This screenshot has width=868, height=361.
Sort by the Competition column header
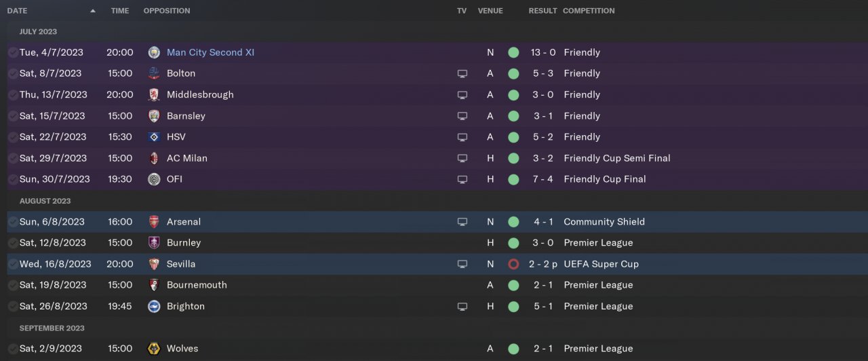click(589, 11)
